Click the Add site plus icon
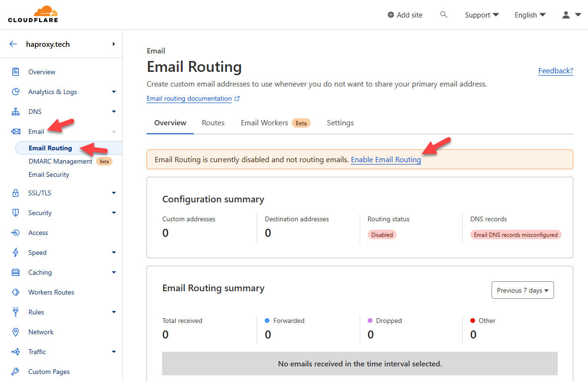Screen dimensions: 588x382 391,15
